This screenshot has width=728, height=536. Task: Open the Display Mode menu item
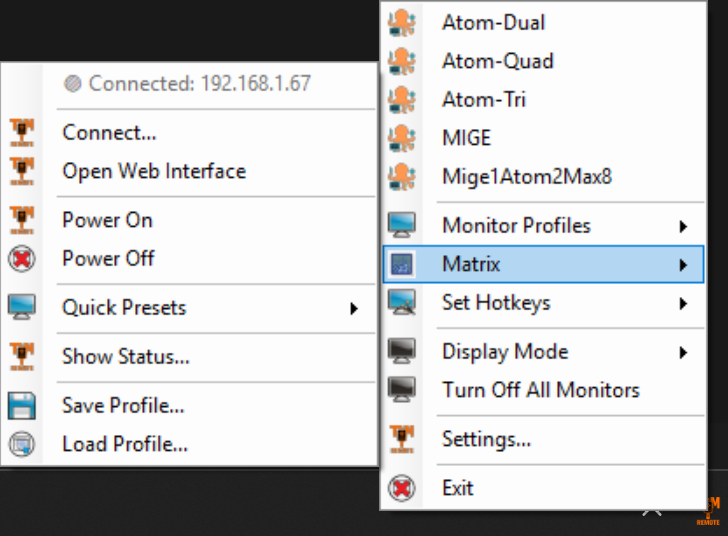click(x=543, y=352)
